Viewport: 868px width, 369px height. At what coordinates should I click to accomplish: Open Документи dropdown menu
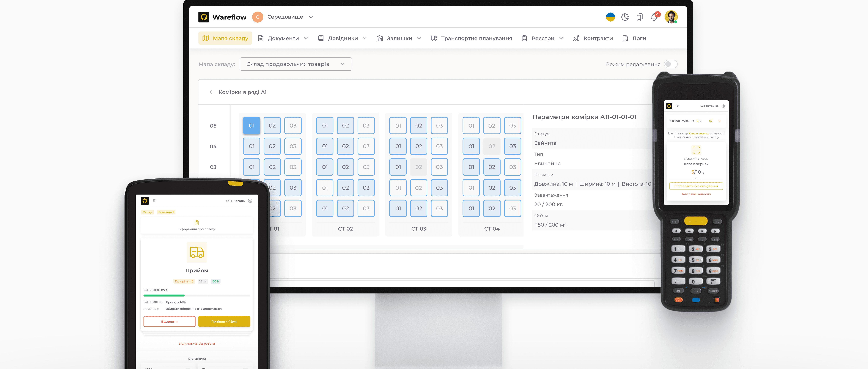click(x=283, y=38)
